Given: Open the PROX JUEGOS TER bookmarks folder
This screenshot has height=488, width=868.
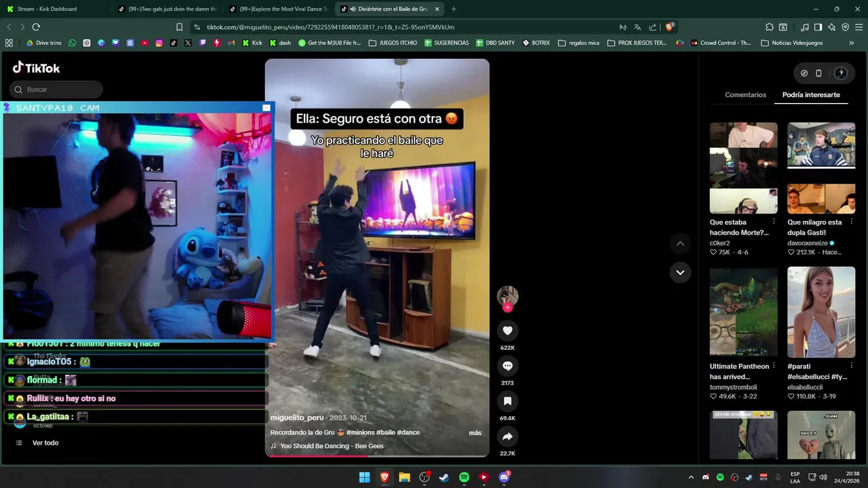Looking at the screenshot, I should tap(637, 43).
